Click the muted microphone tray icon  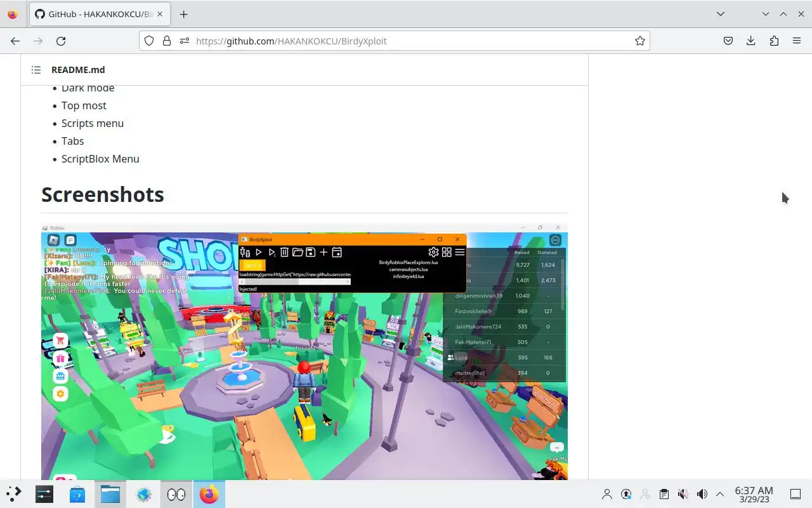click(683, 494)
